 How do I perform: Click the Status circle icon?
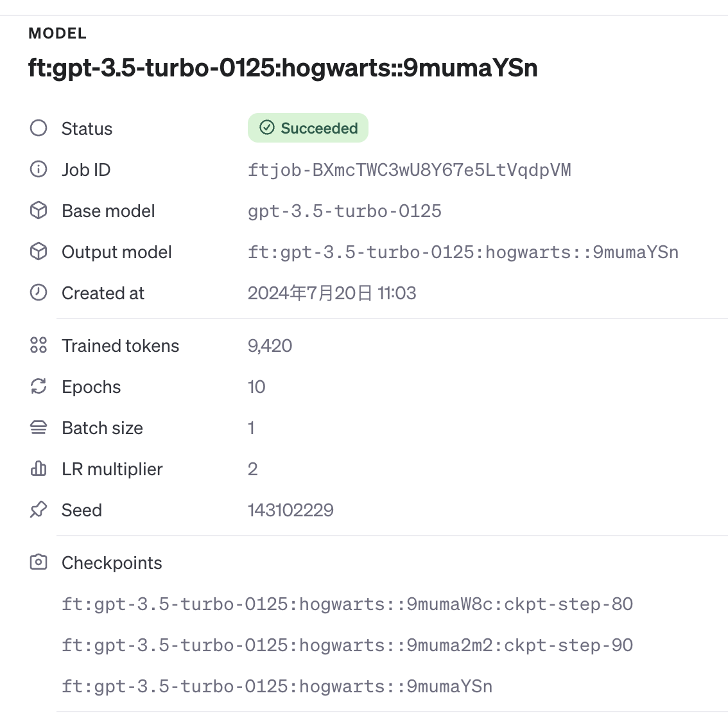39,128
